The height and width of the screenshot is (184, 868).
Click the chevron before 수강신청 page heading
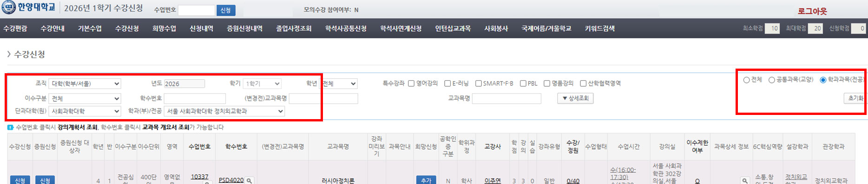(x=8, y=54)
